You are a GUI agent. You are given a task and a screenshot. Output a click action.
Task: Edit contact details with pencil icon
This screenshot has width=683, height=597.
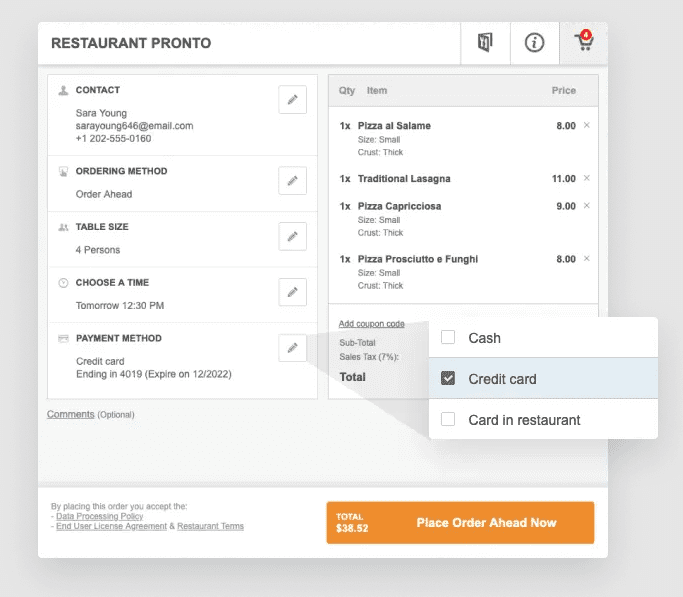[x=292, y=100]
